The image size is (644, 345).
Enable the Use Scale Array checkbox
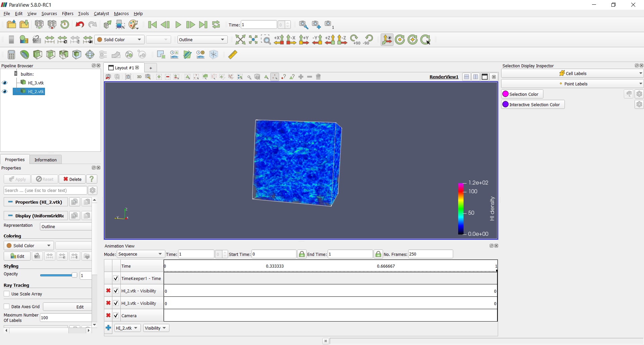(7, 294)
